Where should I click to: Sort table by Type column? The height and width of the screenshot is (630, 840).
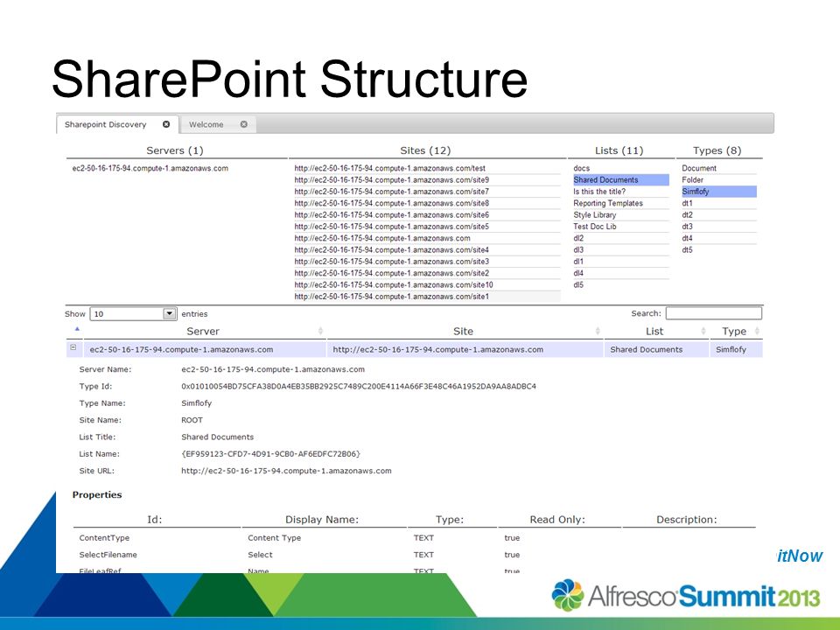pyautogui.click(x=734, y=331)
